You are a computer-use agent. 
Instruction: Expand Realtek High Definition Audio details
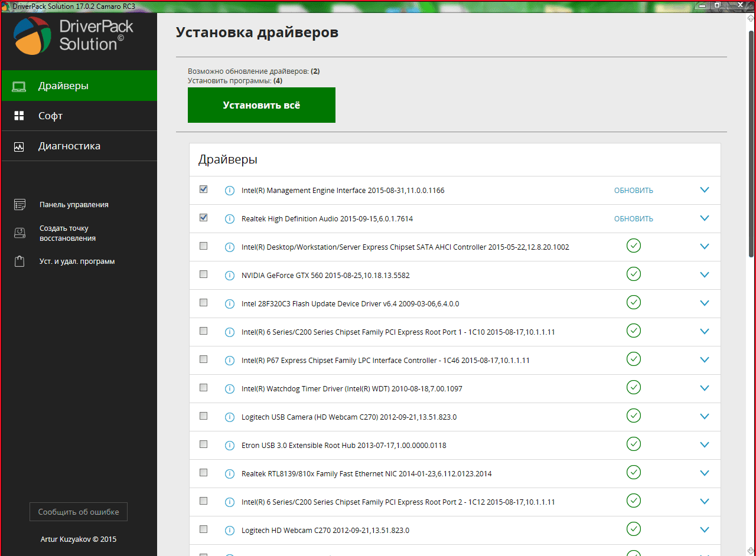coord(704,218)
